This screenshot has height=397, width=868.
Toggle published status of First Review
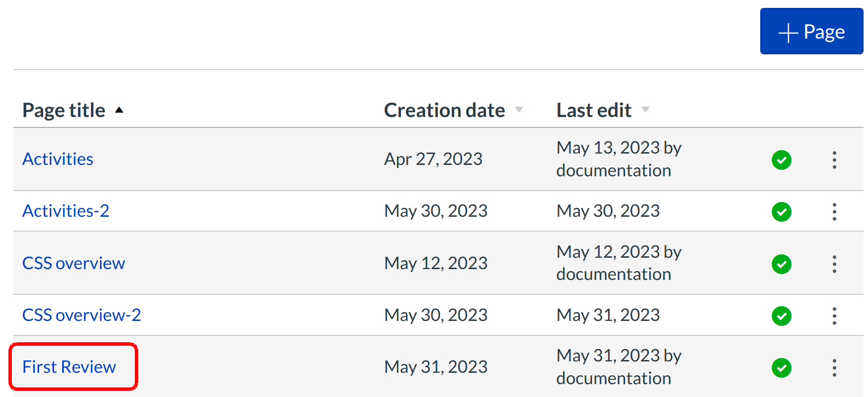click(781, 368)
